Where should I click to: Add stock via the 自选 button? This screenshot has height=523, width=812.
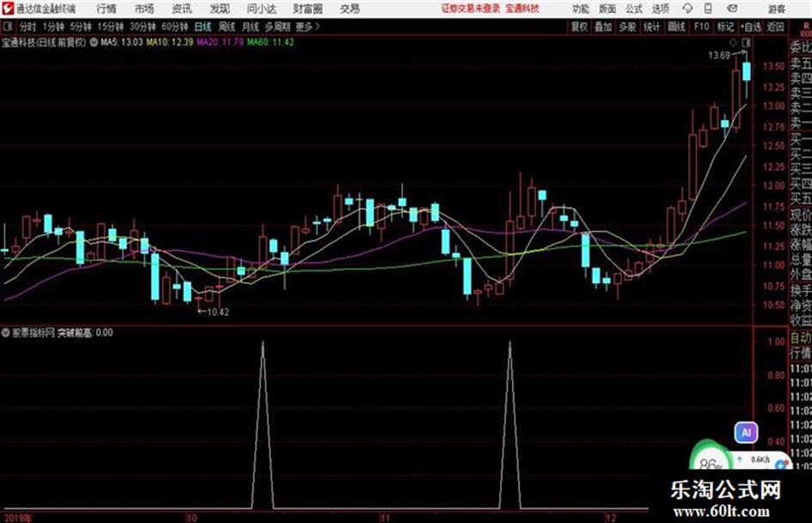tap(751, 27)
